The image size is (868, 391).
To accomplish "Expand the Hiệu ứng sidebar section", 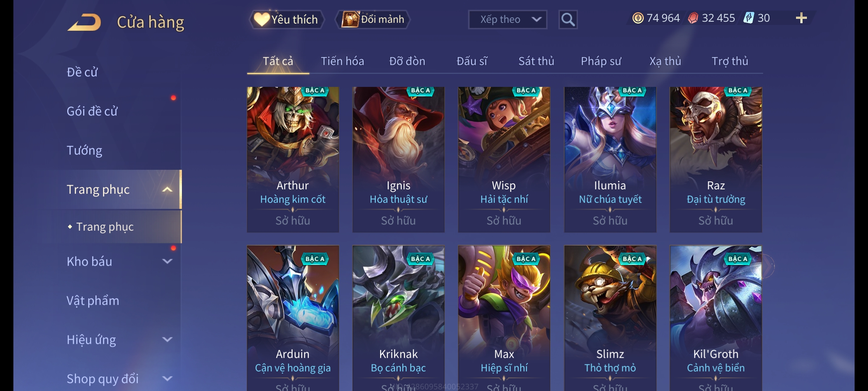I will coord(167,340).
